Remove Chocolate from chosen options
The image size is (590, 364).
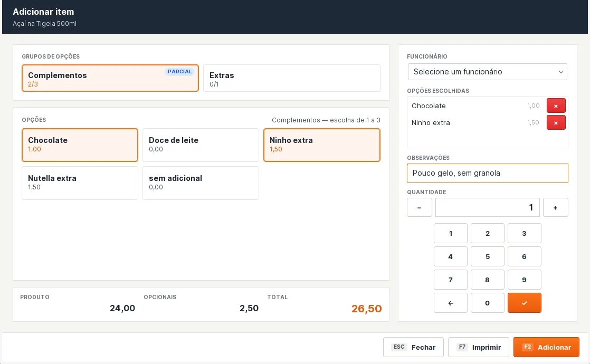pyautogui.click(x=556, y=106)
